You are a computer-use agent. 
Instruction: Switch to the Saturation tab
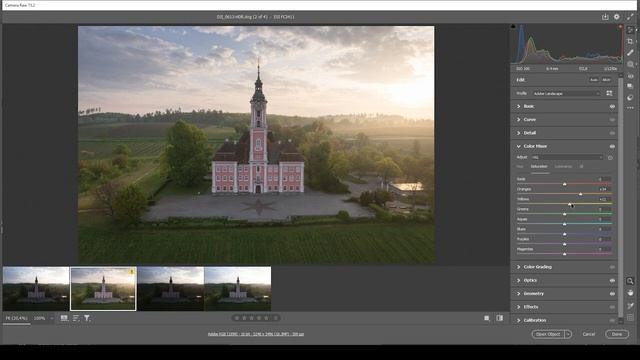tap(539, 167)
